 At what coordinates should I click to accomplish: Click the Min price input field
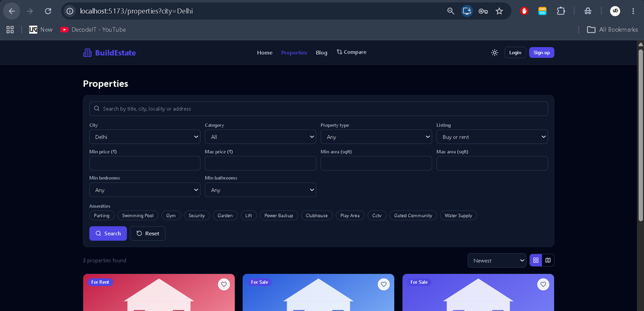(145, 163)
